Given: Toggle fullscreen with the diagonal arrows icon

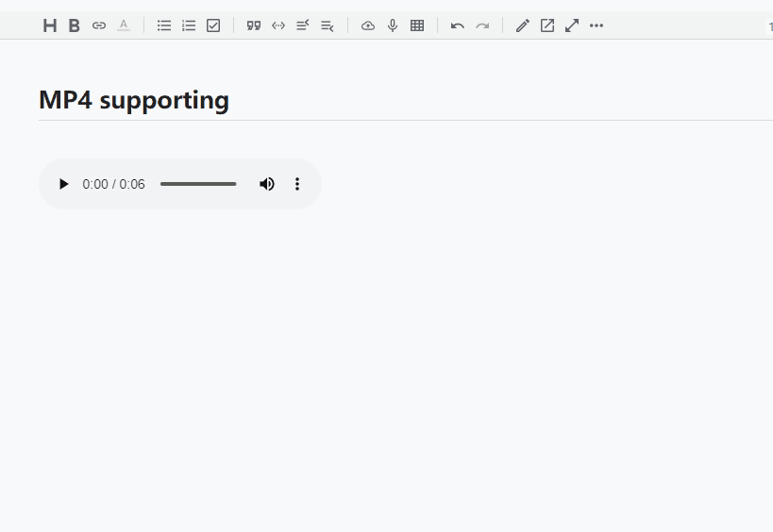Looking at the screenshot, I should (572, 25).
